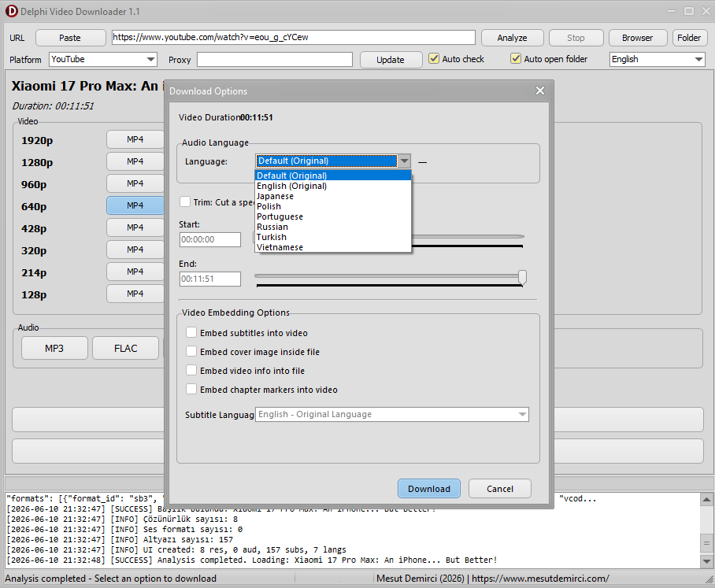Select MP4 for 640p resolution

pyautogui.click(x=135, y=205)
